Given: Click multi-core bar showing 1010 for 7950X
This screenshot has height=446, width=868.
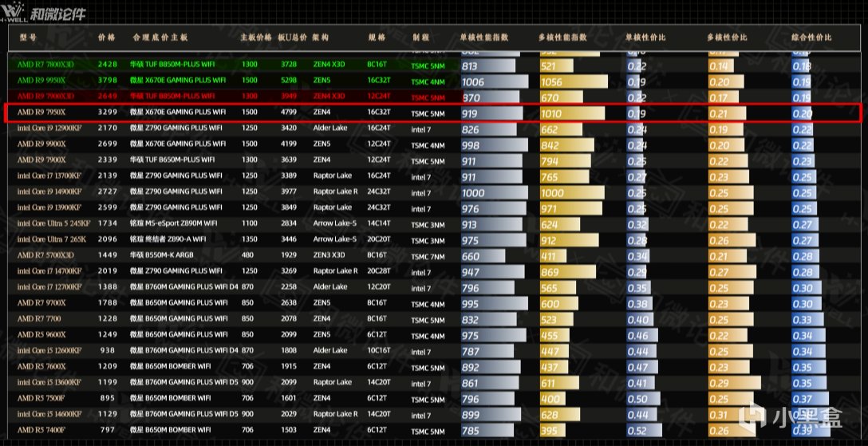Looking at the screenshot, I should click(x=572, y=114).
